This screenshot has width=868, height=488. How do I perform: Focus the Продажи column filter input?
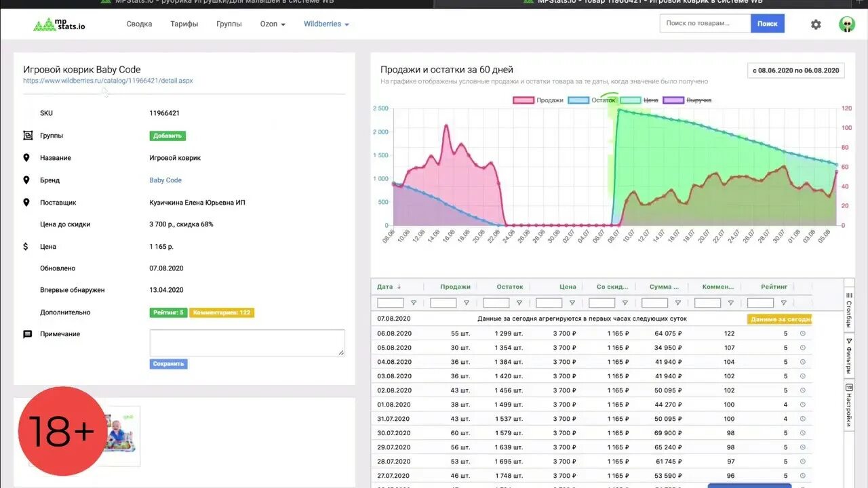(x=443, y=303)
